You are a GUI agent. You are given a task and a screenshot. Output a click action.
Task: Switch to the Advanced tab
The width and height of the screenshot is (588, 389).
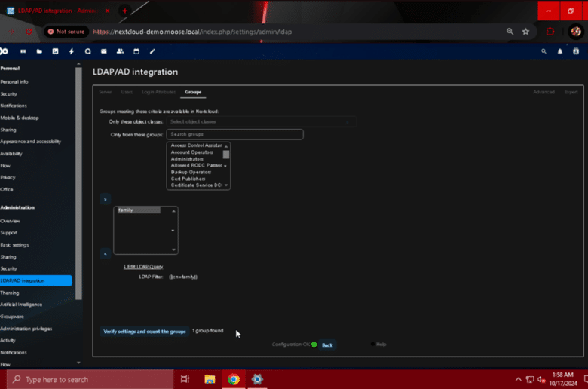pos(544,92)
